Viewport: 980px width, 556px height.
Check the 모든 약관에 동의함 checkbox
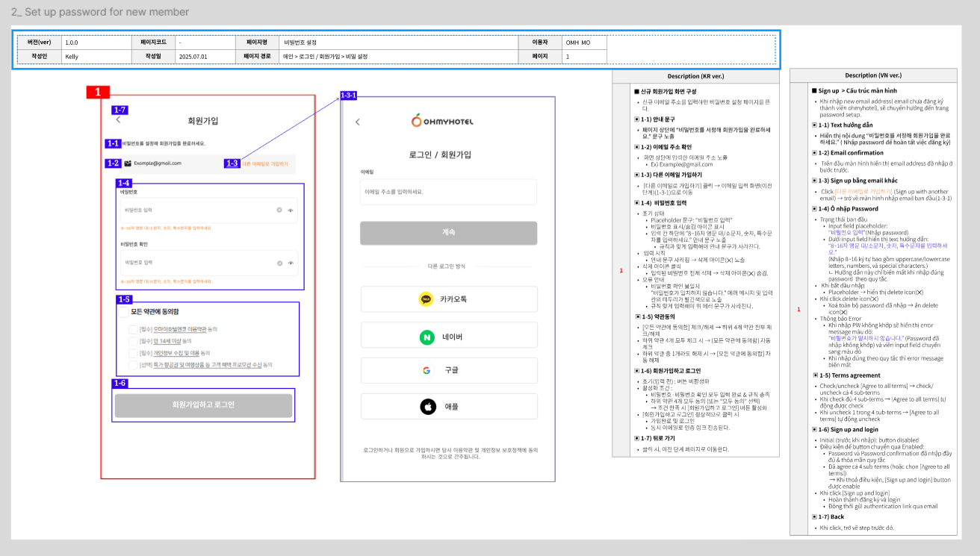(123, 312)
